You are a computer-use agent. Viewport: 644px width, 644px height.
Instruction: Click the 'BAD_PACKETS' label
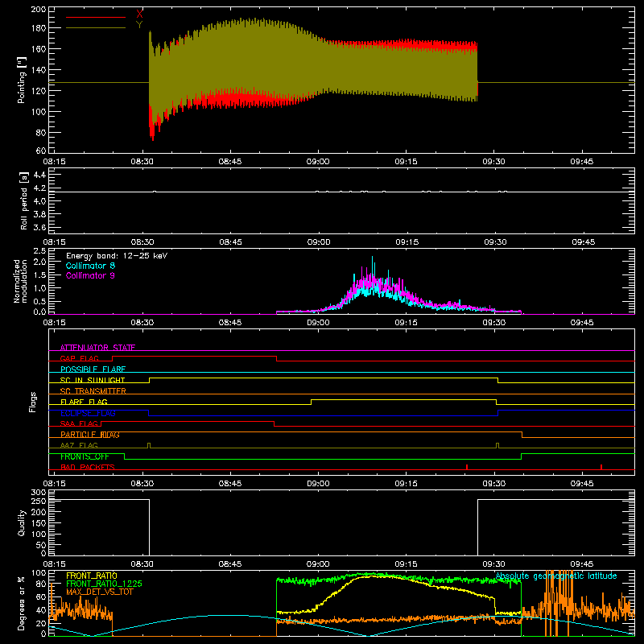coord(88,468)
